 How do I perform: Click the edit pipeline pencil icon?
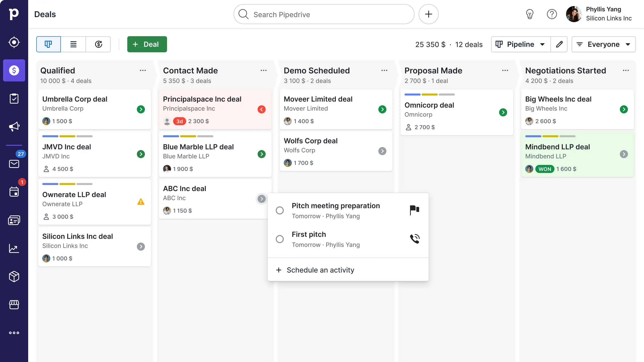559,44
